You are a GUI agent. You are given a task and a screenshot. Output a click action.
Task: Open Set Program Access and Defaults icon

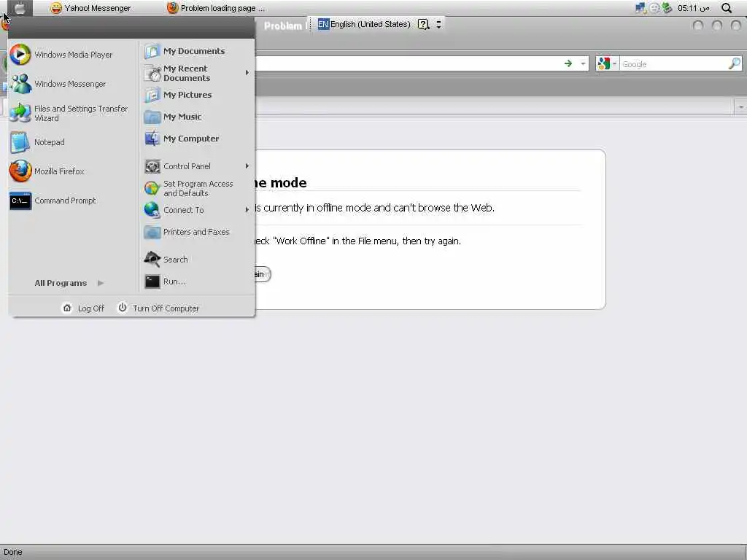coord(152,188)
